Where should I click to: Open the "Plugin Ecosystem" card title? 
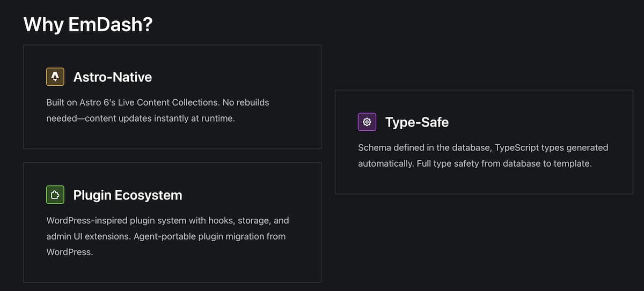tap(128, 195)
